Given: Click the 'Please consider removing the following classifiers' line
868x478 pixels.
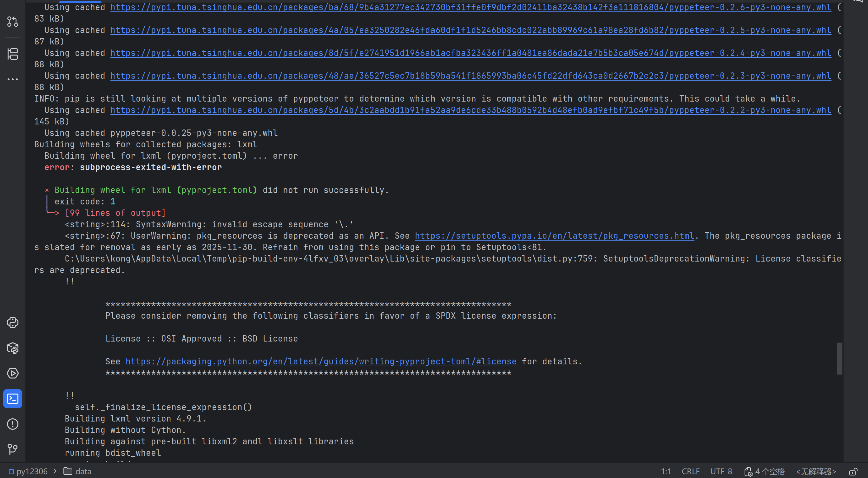Looking at the screenshot, I should tap(331, 316).
